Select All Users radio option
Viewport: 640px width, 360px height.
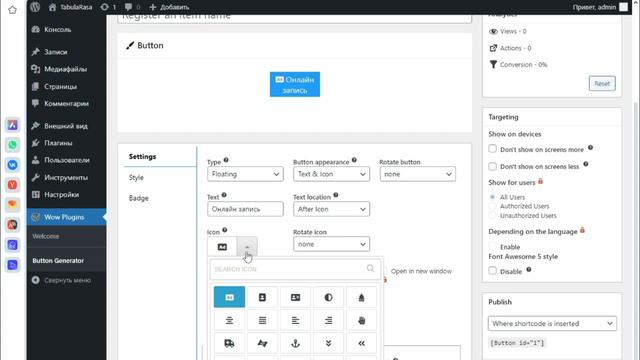pos(492,197)
